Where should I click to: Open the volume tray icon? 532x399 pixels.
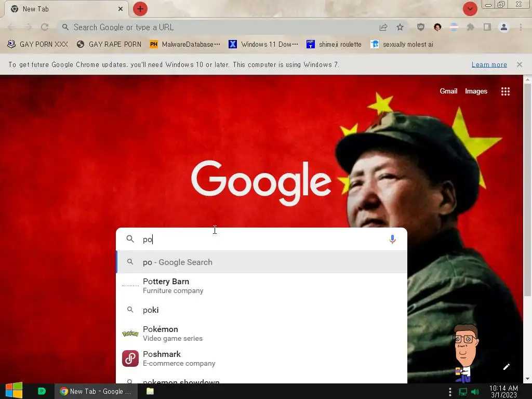(475, 392)
